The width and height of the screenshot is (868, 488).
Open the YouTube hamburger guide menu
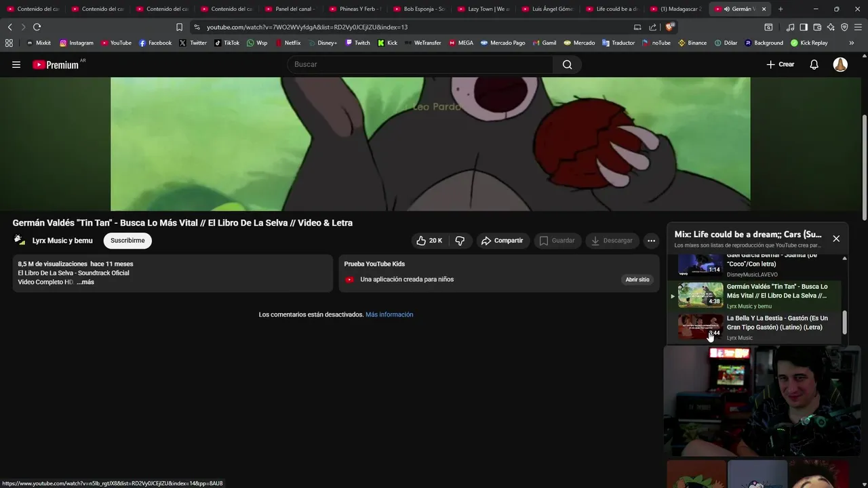[16, 64]
